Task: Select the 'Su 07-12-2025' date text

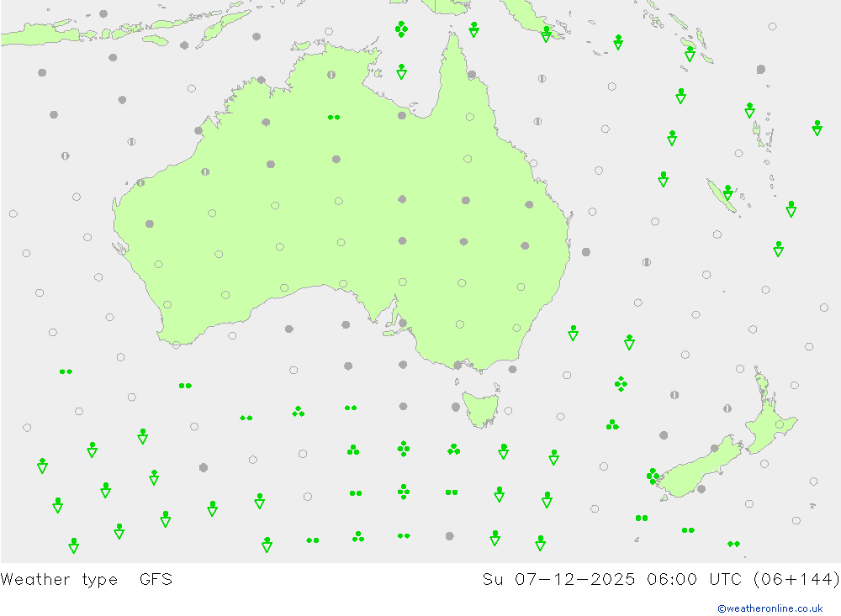Action: tap(558, 579)
